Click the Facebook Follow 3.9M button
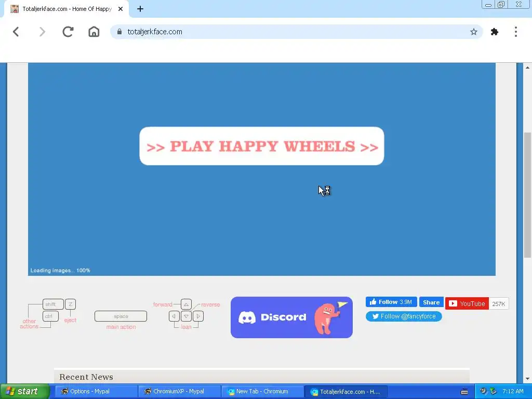The height and width of the screenshot is (399, 532). [x=391, y=302]
